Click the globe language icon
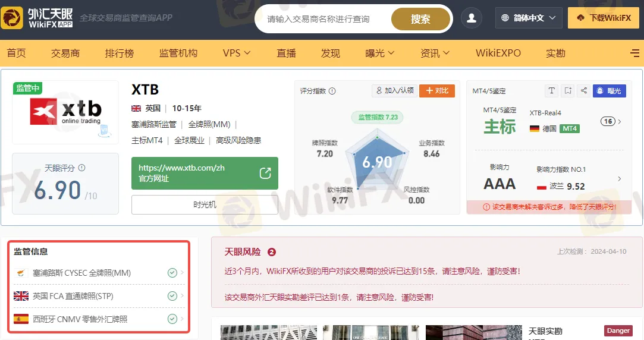The image size is (644, 340). point(505,18)
